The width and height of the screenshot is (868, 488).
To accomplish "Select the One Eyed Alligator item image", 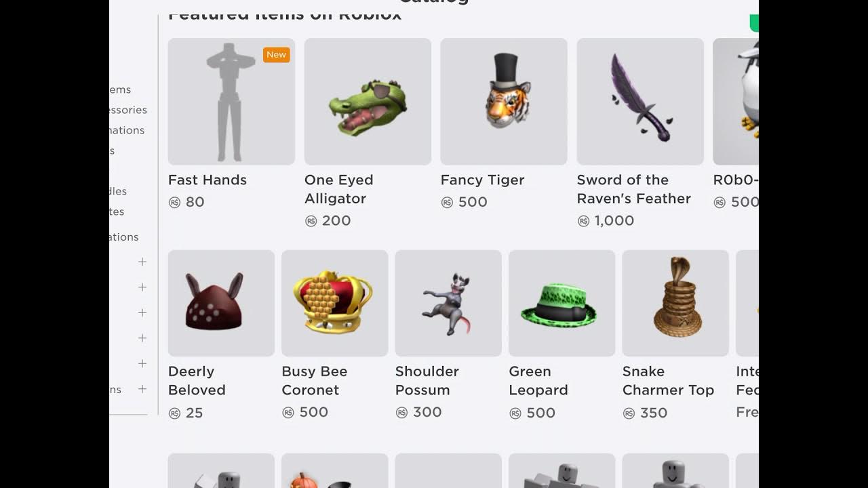I will [x=368, y=102].
